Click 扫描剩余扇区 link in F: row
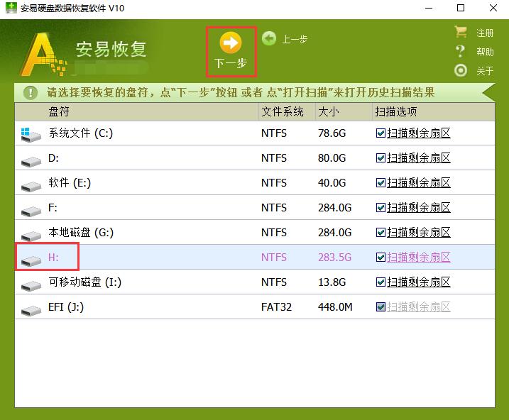 [x=419, y=208]
